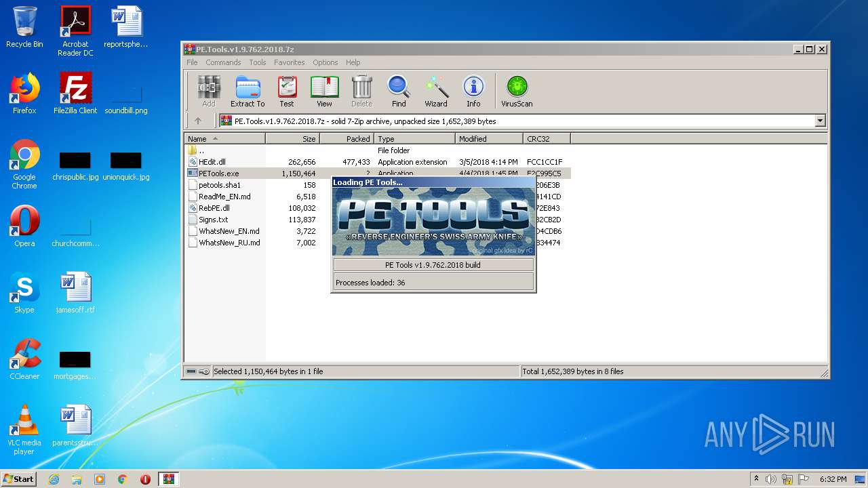Open VLC media player desktop shortcut
This screenshot has width=868, height=488.
24,430
